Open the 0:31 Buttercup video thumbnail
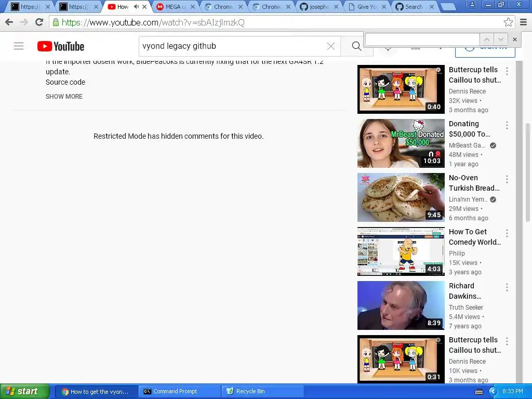This screenshot has width=532, height=399. tap(401, 360)
